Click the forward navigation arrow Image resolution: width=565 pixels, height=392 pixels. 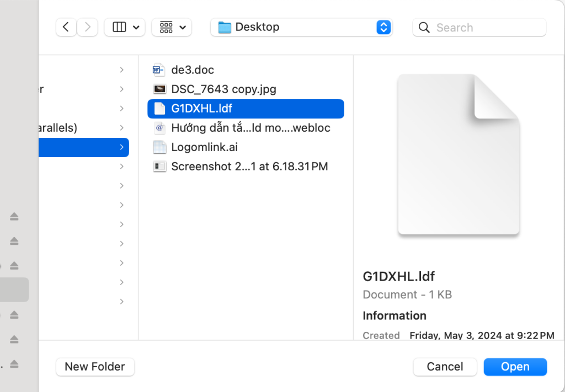pos(87,27)
